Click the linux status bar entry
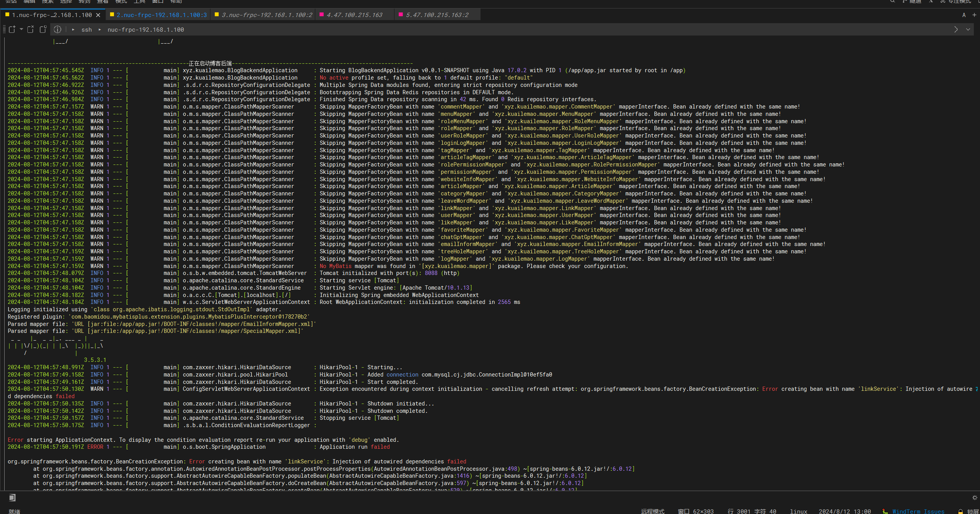Image resolution: width=980 pixels, height=514 pixels. 798,511
